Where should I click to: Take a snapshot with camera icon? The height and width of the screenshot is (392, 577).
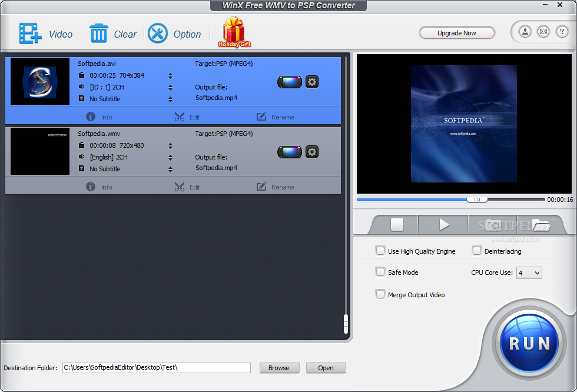click(492, 224)
